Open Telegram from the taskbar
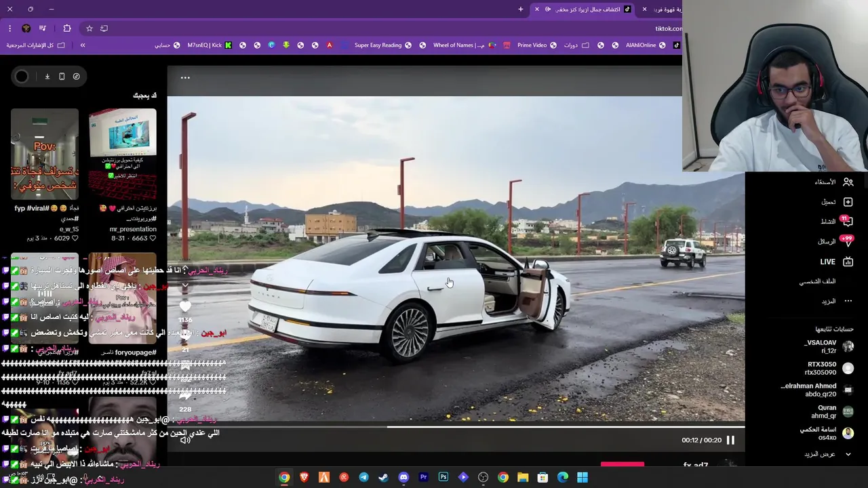868x488 pixels. 363,477
